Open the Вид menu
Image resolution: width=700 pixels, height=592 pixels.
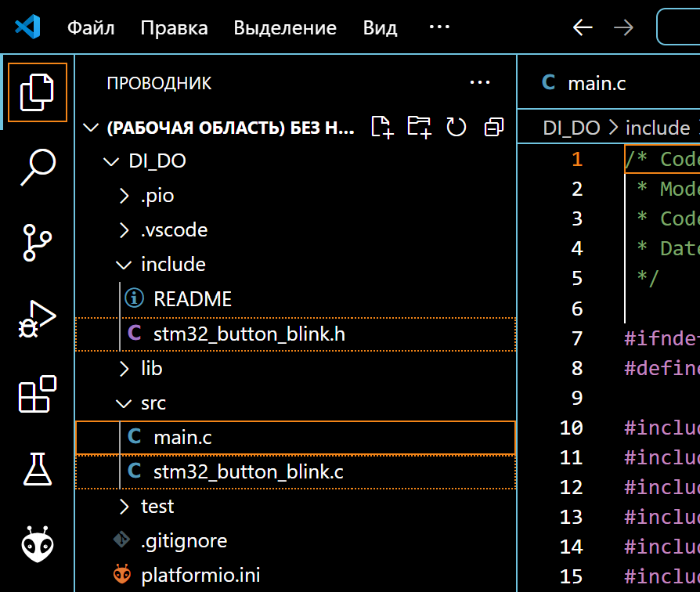(379, 27)
